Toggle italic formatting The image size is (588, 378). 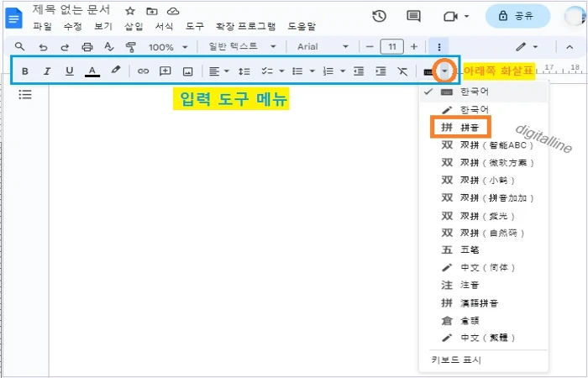coord(47,71)
